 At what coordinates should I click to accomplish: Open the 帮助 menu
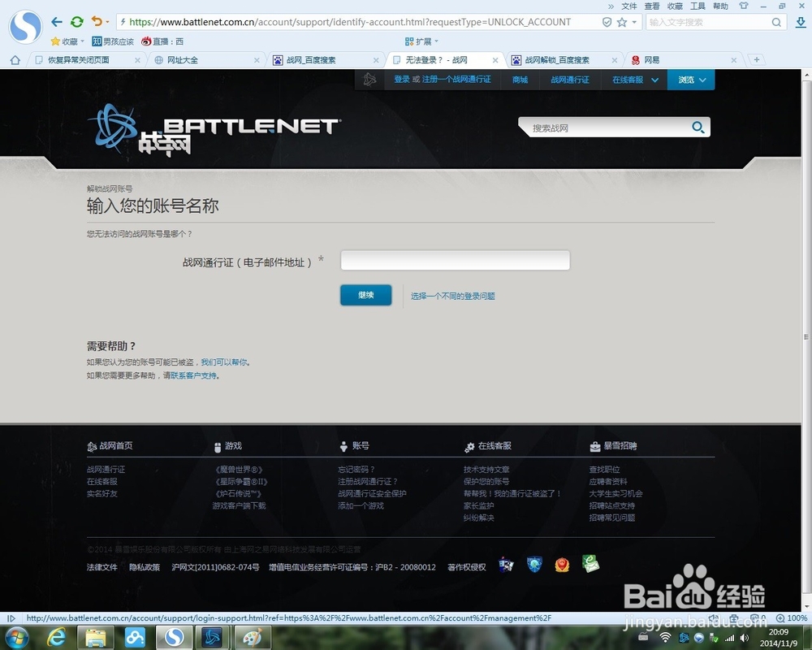click(720, 6)
